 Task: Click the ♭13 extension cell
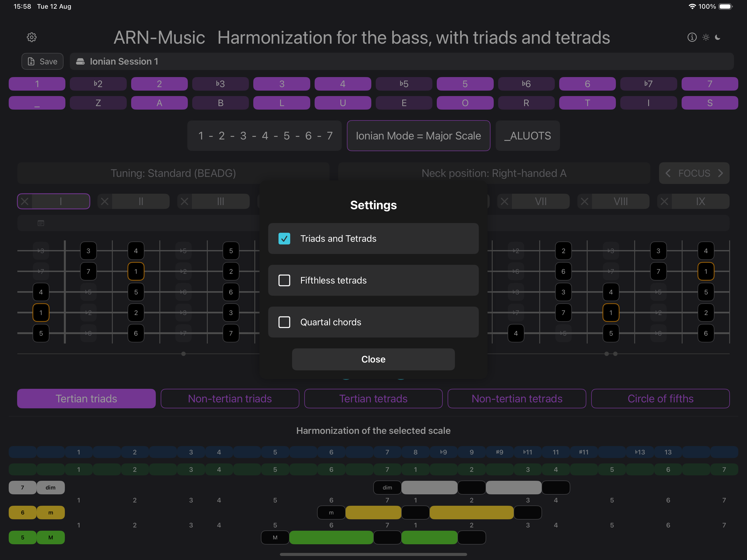point(640,452)
